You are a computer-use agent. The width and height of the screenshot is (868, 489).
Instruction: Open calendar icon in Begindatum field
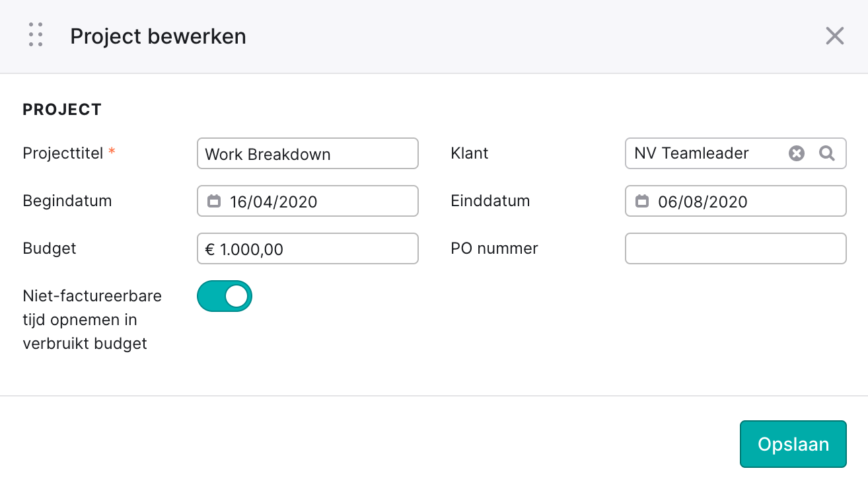pos(214,201)
